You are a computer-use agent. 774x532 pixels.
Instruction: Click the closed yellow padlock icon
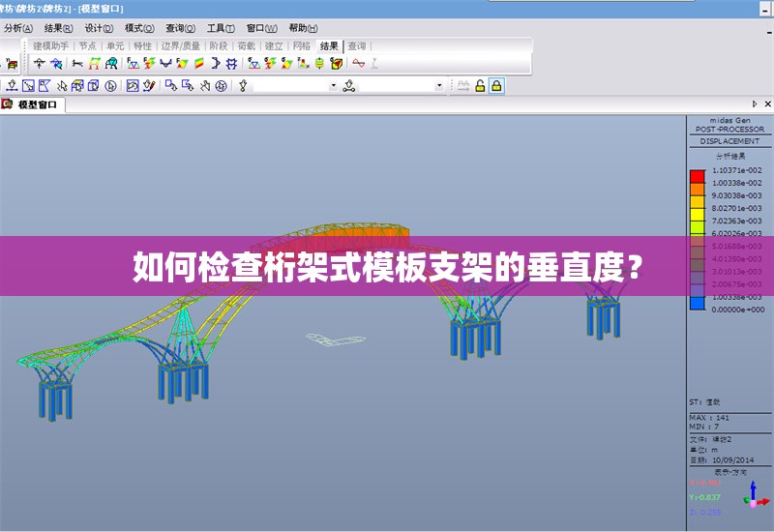point(496,86)
